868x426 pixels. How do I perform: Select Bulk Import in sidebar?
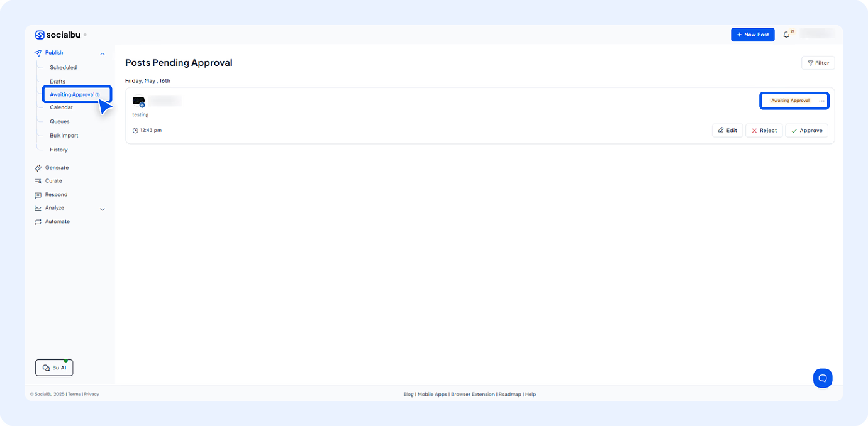click(64, 136)
